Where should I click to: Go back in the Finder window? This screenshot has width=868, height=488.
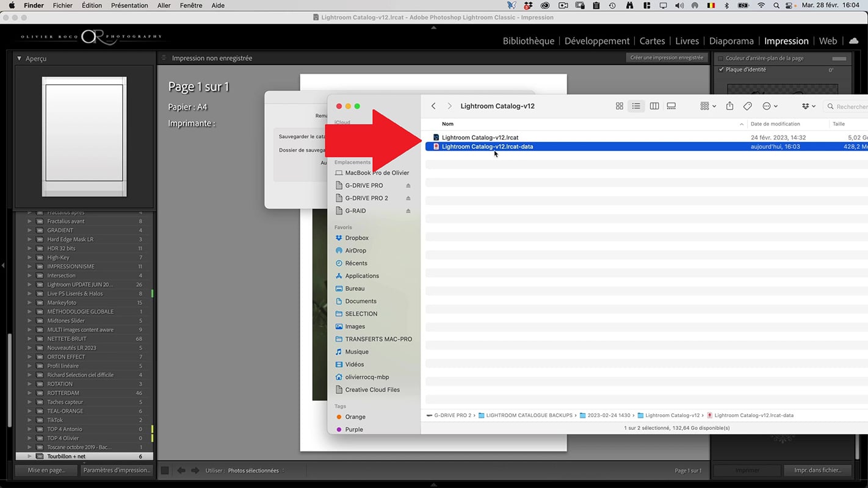pos(433,106)
